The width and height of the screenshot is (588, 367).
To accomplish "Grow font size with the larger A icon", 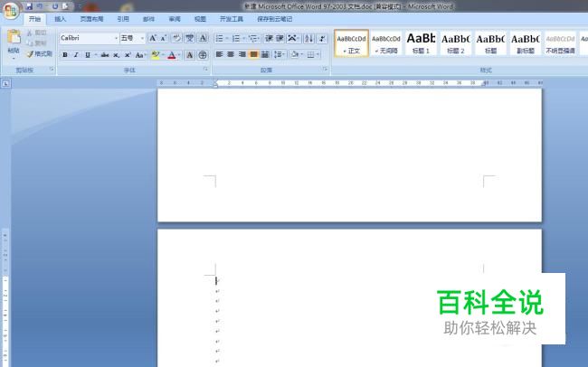I will [x=153, y=38].
